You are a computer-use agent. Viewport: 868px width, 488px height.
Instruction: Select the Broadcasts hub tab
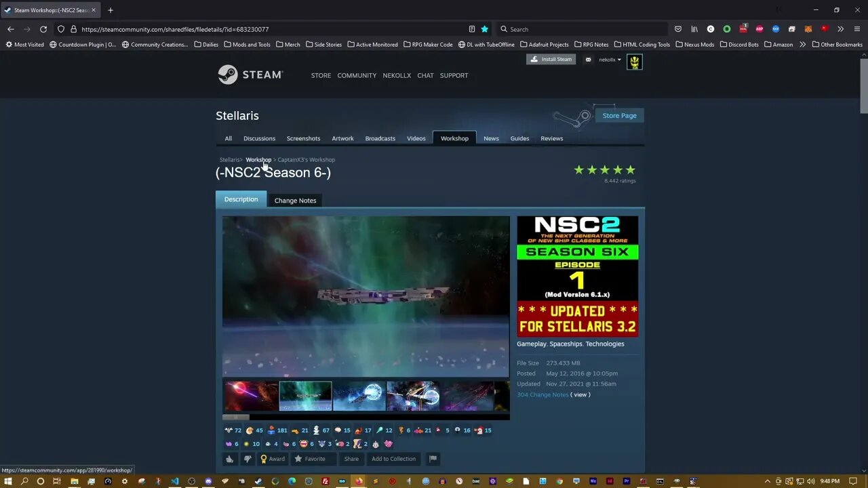380,138
